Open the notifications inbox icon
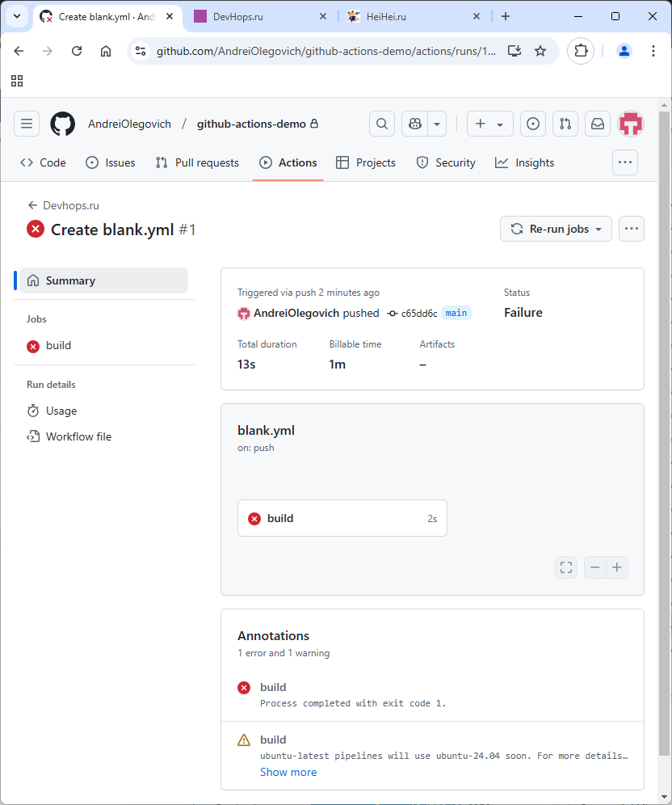The width and height of the screenshot is (672, 805). (598, 124)
